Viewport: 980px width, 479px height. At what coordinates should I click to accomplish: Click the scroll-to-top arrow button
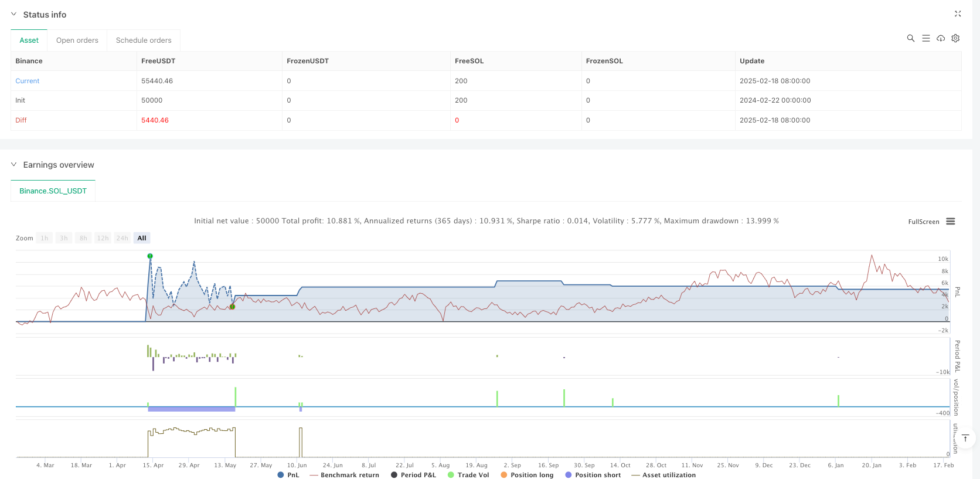965,438
